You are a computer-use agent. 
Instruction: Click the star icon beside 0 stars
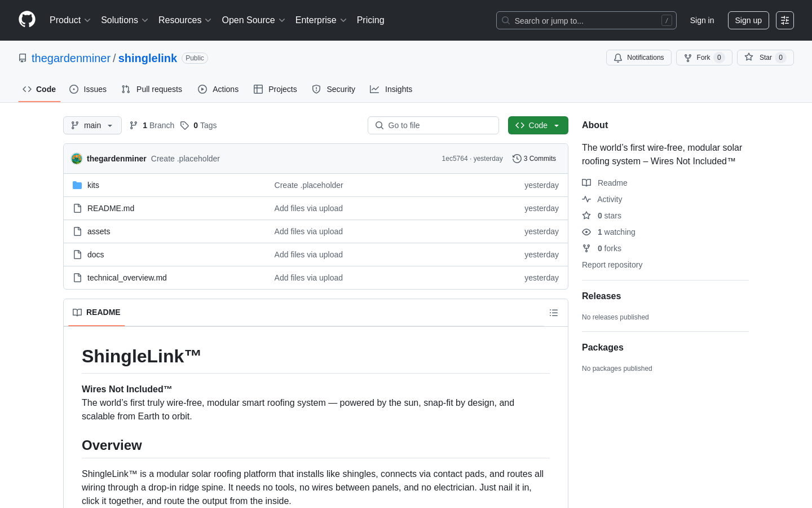coord(586,216)
